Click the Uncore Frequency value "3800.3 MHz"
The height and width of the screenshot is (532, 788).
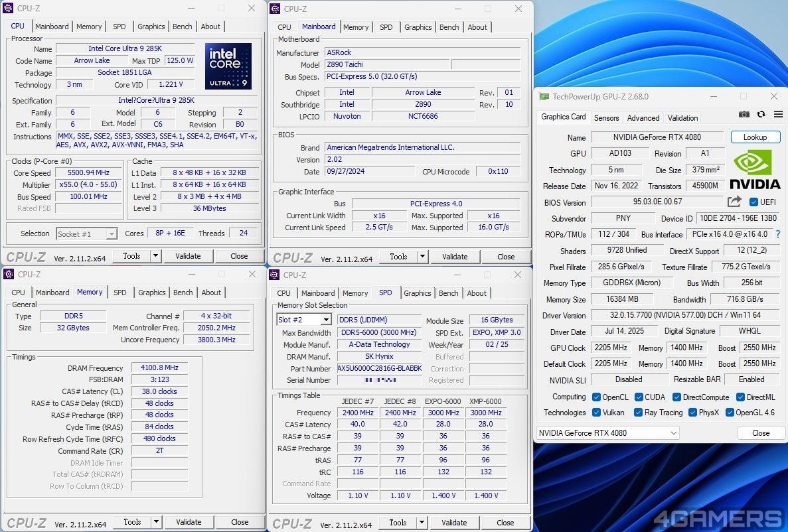(x=216, y=340)
